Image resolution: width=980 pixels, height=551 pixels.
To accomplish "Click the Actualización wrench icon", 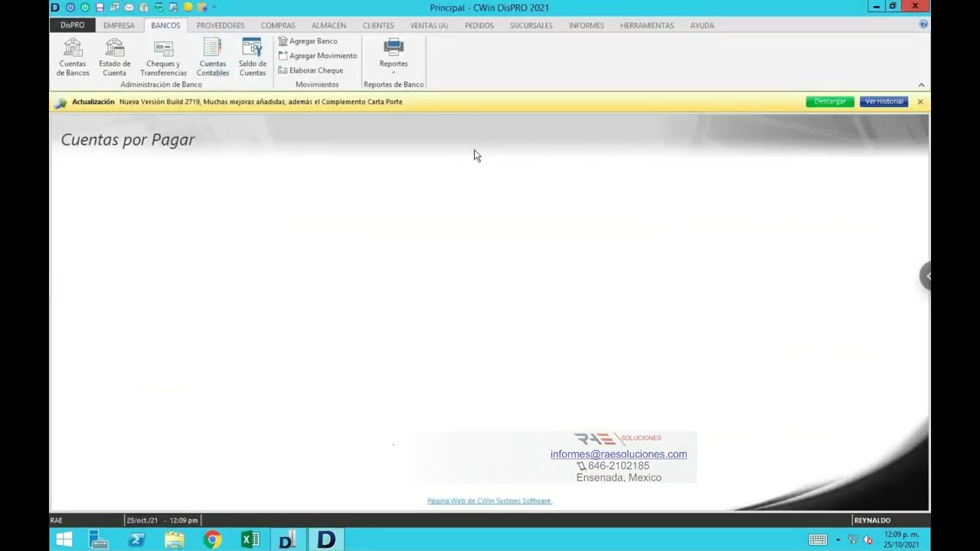I will pyautogui.click(x=60, y=103).
